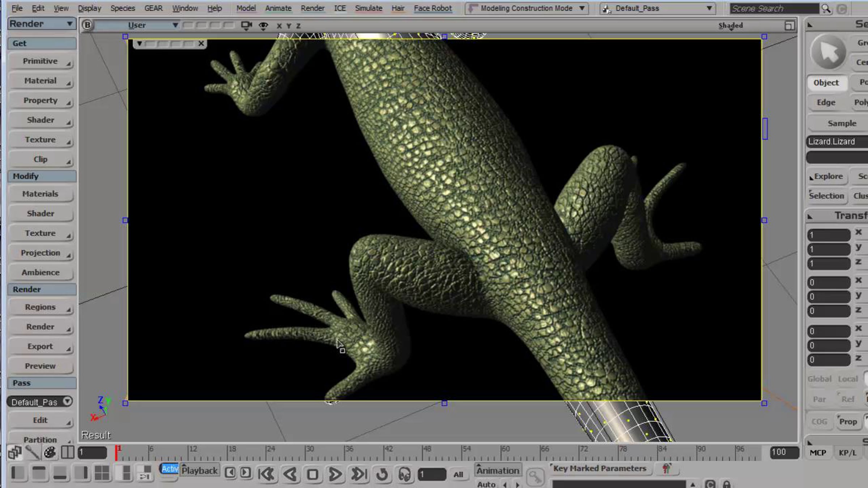
Task: Toggle the B button in viewport header
Action: (87, 25)
